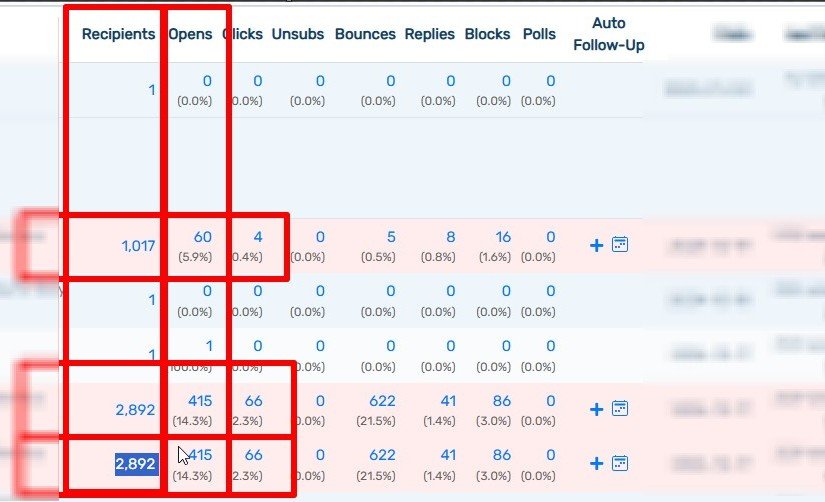The image size is (825, 502).
Task: Click the 60 opens count link
Action: coord(203,237)
